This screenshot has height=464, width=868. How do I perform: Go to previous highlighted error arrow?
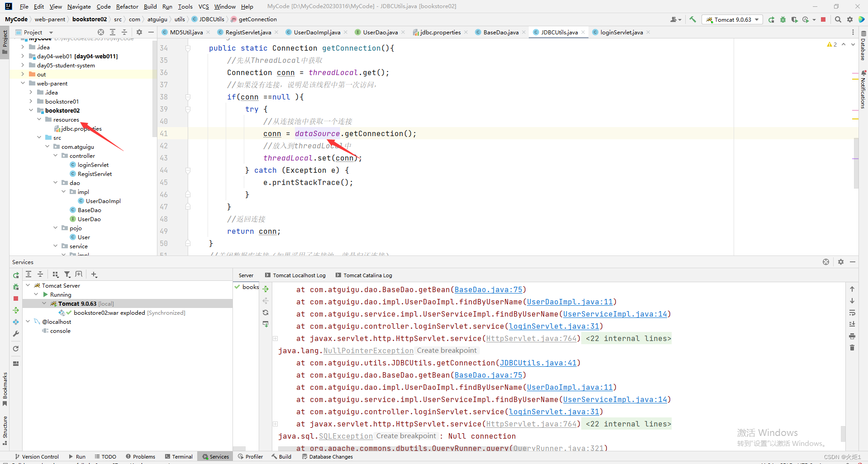coord(844,44)
